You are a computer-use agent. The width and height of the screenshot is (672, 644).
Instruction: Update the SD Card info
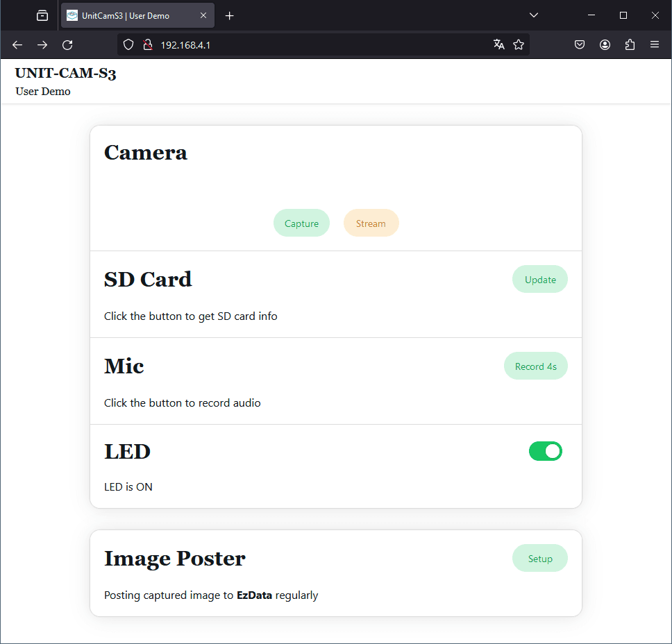click(x=540, y=280)
